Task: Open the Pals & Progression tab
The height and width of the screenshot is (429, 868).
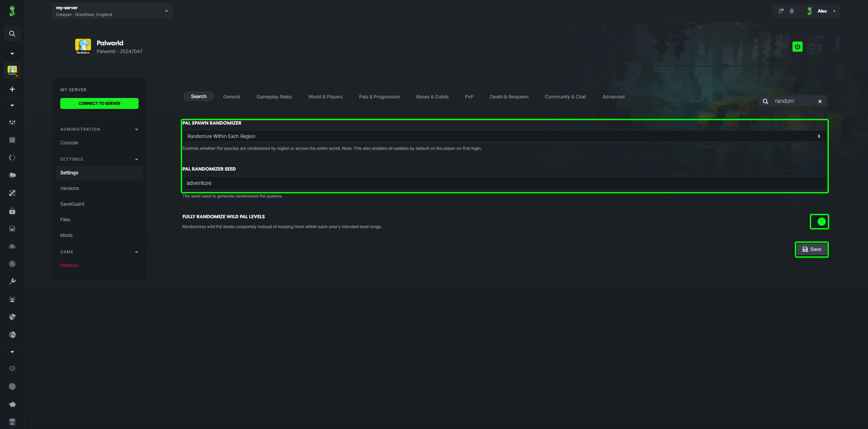Action: (x=379, y=97)
